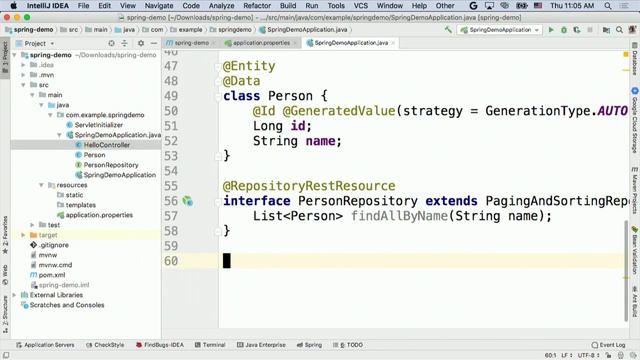The image size is (640, 360).
Task: Expand the .mvn folder
Action: coord(23,75)
